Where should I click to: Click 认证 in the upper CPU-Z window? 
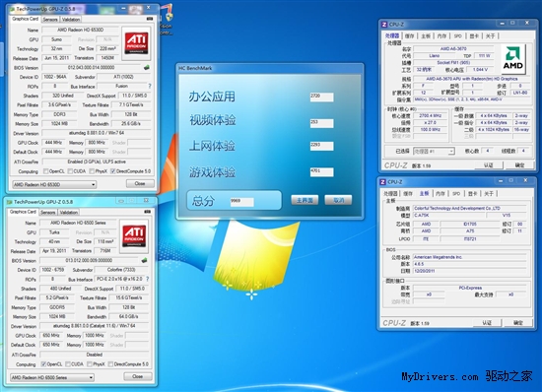(x=489, y=165)
